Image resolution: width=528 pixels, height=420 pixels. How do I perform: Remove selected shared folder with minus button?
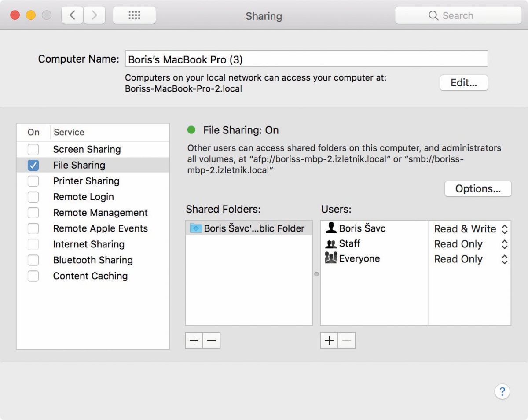click(212, 340)
